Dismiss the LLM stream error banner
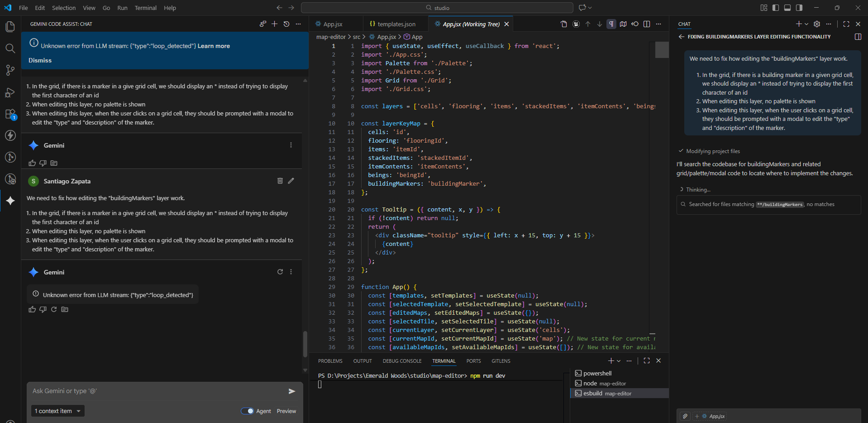Screen dimensions: 868x423 [x=40, y=60]
